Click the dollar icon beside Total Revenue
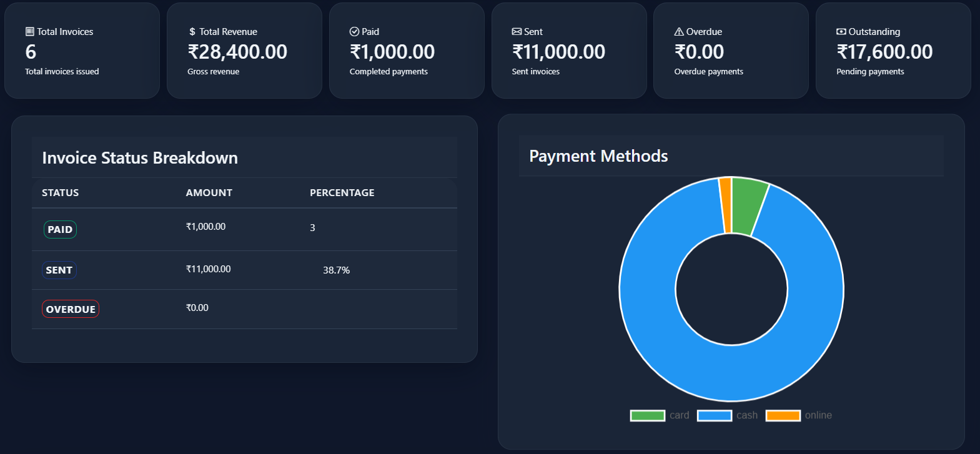The image size is (980, 454). [192, 32]
